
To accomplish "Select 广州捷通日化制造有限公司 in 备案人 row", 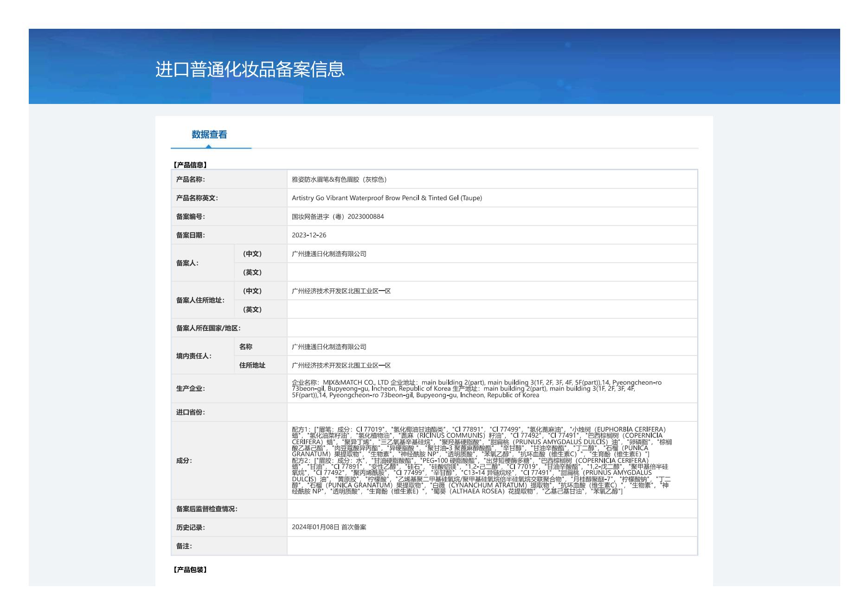I will click(x=329, y=254).
